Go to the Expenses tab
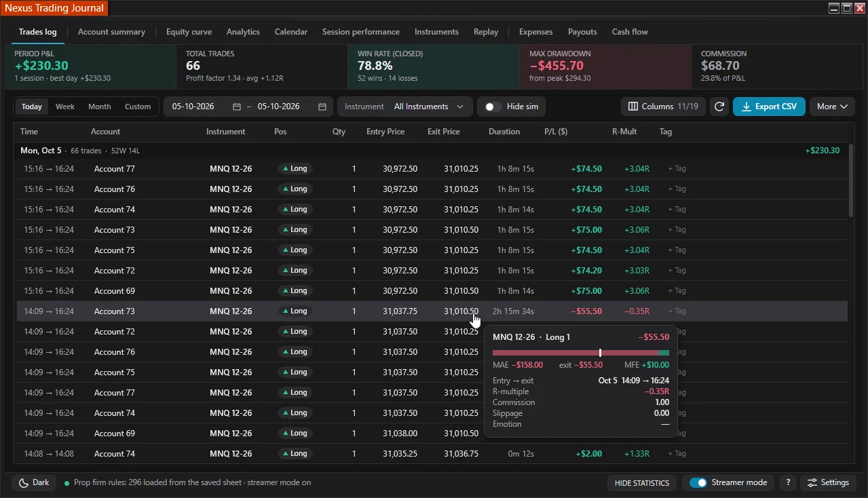Image resolution: width=868 pixels, height=498 pixels. click(535, 32)
